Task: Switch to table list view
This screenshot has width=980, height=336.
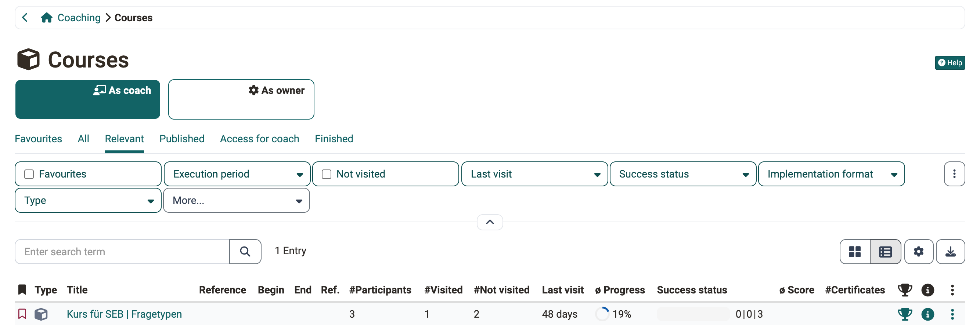Action: click(x=885, y=252)
